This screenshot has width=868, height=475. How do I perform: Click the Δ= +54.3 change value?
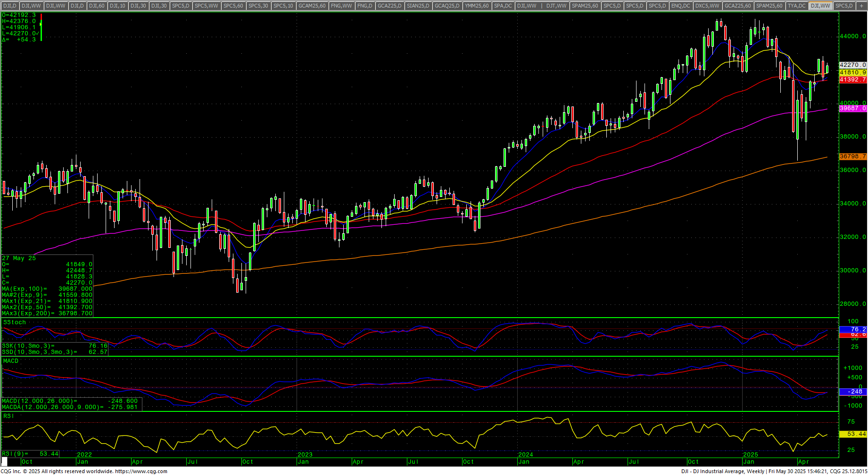(x=19, y=40)
